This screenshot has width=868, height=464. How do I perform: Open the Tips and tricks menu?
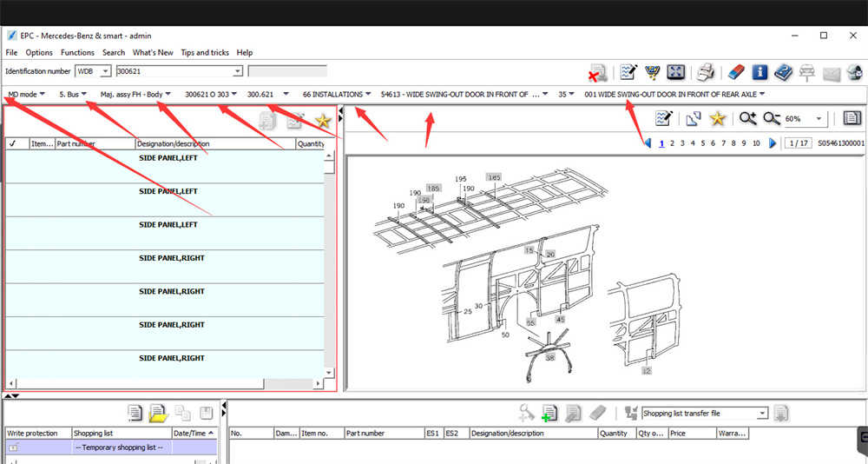tap(205, 53)
